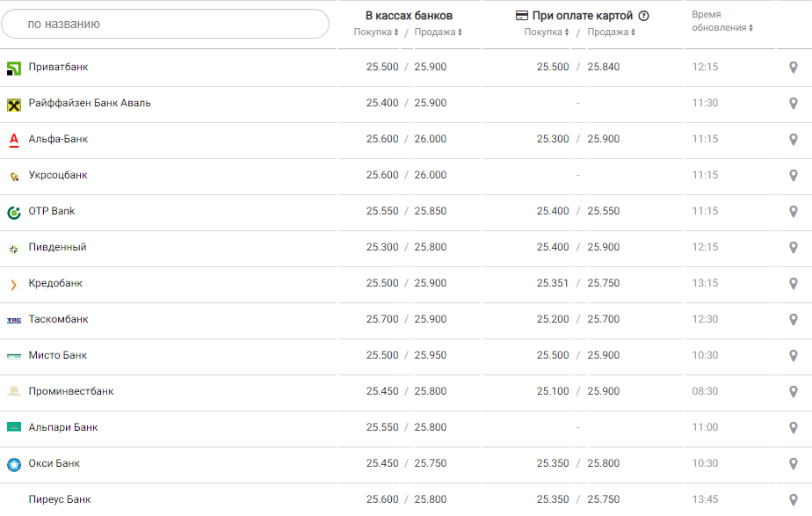Sort table by Время обновления
Image resolution: width=812 pixels, height=516 pixels.
pyautogui.click(x=721, y=27)
